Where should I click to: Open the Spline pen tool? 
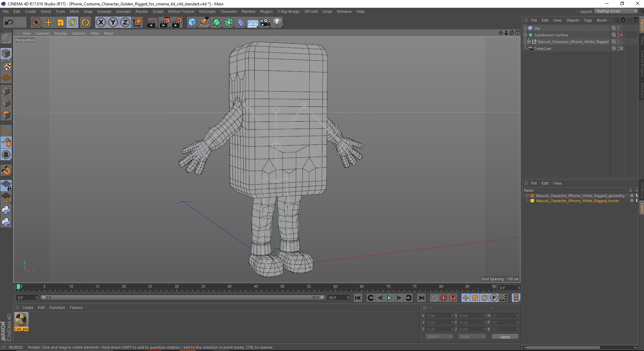coord(204,23)
